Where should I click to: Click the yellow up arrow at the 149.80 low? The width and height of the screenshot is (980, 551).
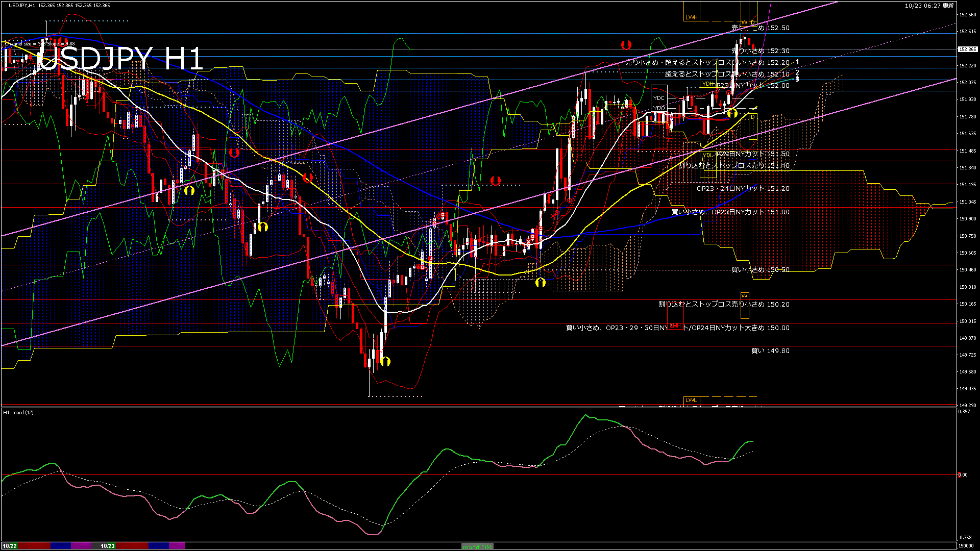click(x=385, y=362)
